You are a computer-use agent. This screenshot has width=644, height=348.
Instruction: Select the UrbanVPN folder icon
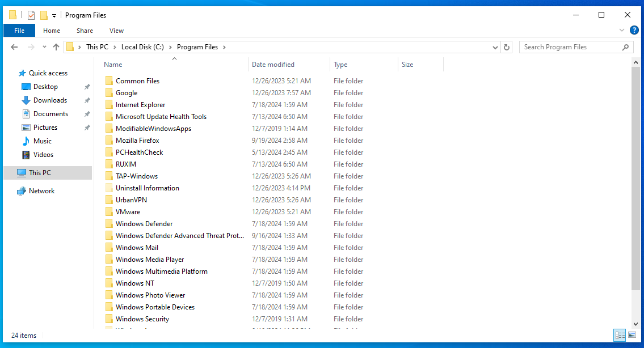coord(109,200)
